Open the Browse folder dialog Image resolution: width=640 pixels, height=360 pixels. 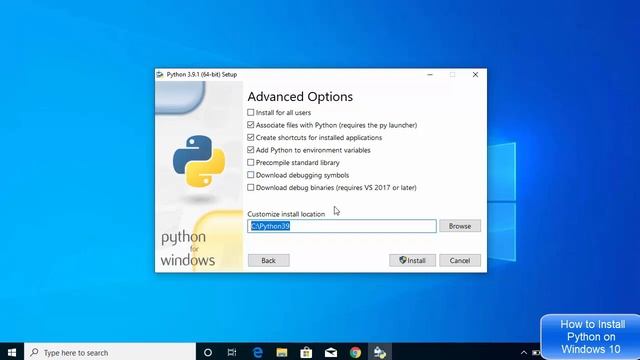point(460,226)
